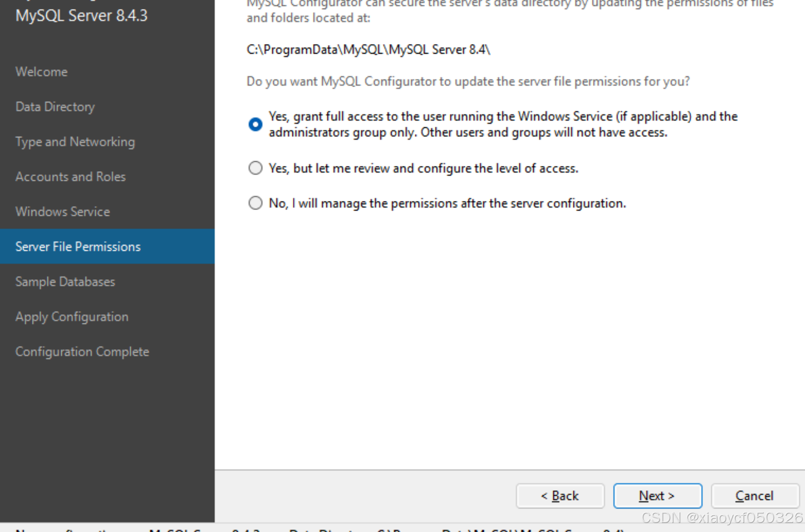Click the data directory path text
805x532 pixels.
tap(369, 50)
